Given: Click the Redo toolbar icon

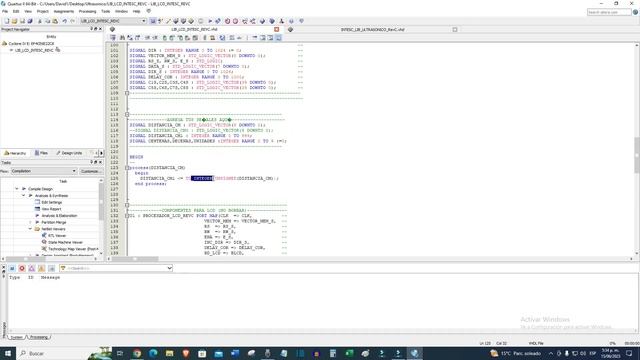Looking at the screenshot, I should 72,21.
